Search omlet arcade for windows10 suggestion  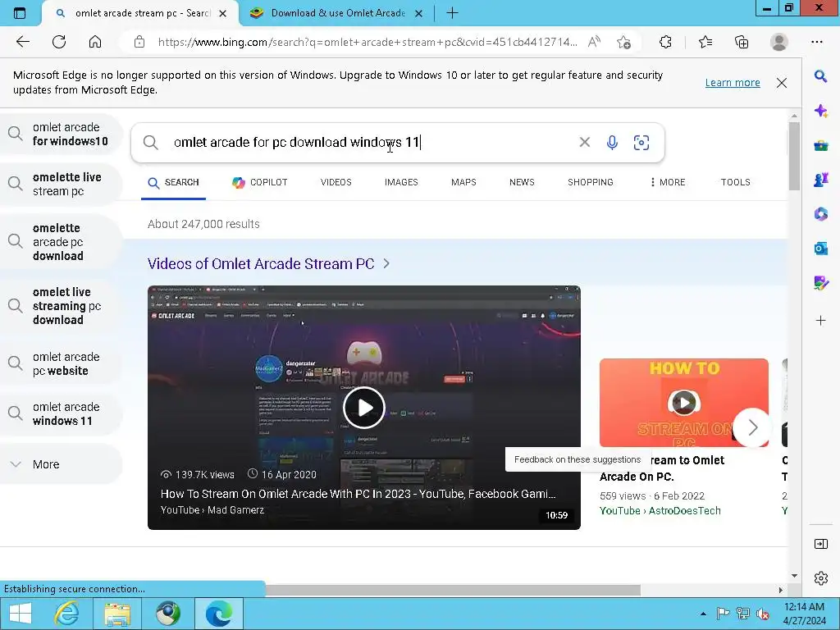[61, 134]
